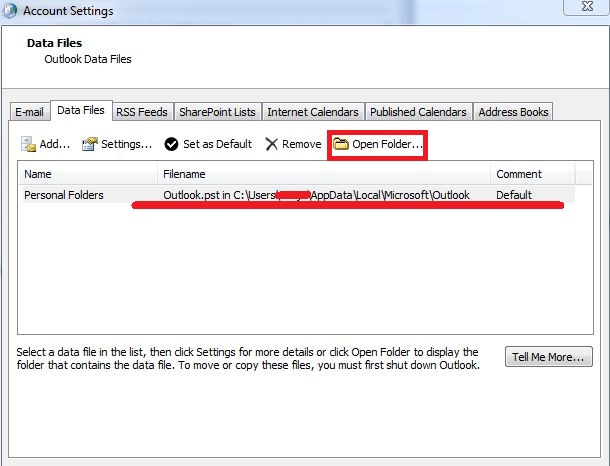Select the Data Files tab
Image resolution: width=610 pixels, height=466 pixels.
pos(80,111)
